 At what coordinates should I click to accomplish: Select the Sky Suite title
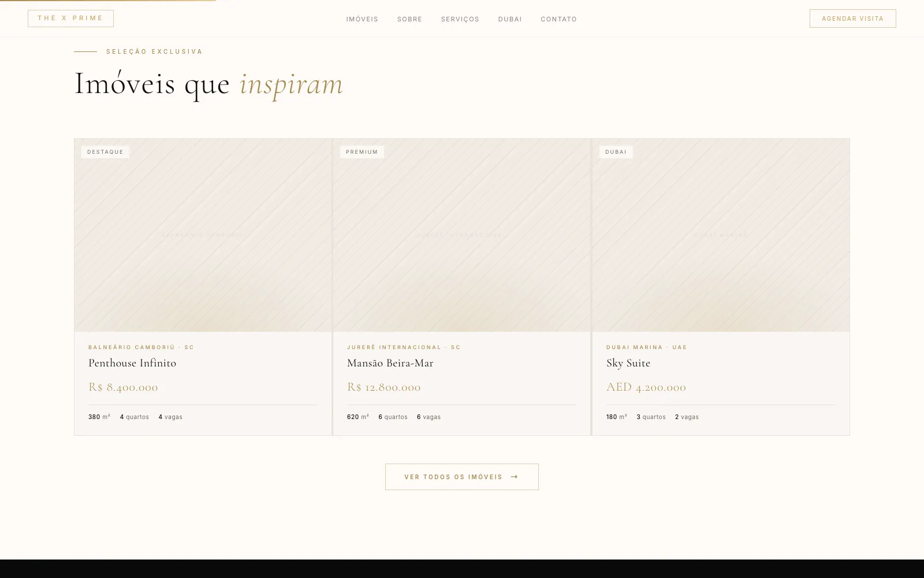[x=628, y=363]
